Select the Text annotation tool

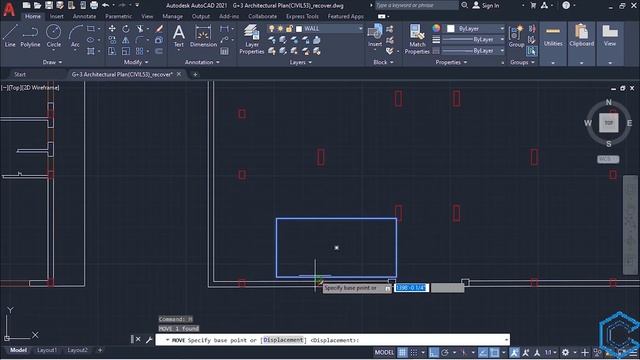pyautogui.click(x=179, y=36)
